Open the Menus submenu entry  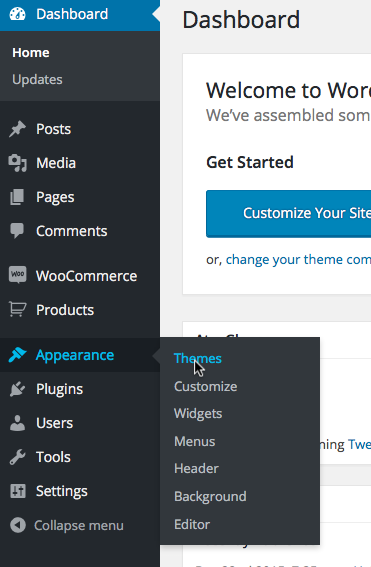pos(195,442)
